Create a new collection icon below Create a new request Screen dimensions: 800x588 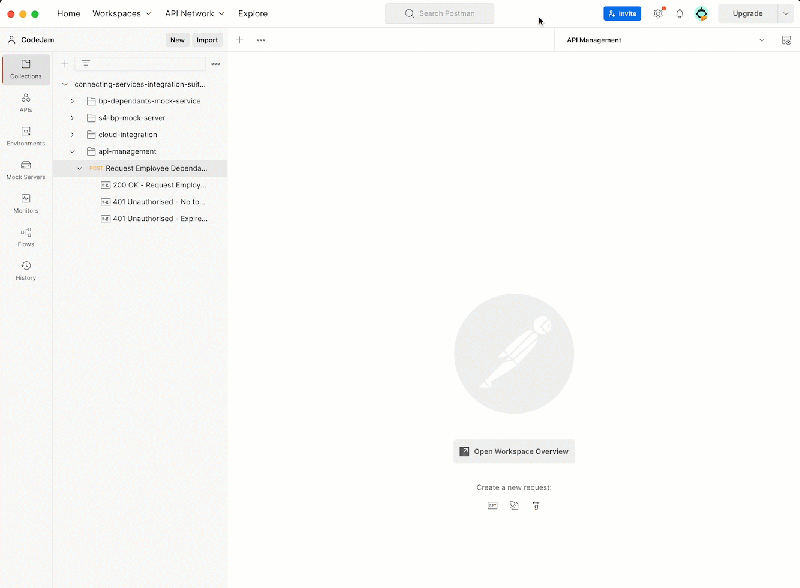(x=514, y=506)
